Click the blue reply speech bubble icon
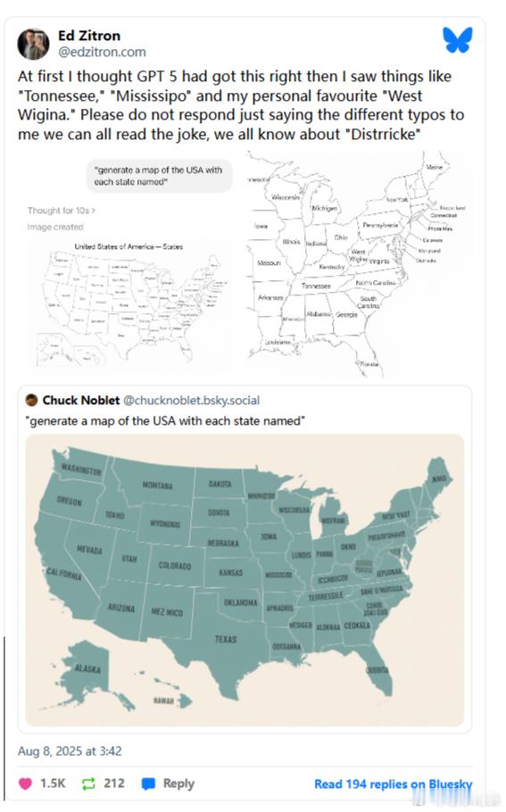Screen dimensions: 506x812 coord(148,783)
